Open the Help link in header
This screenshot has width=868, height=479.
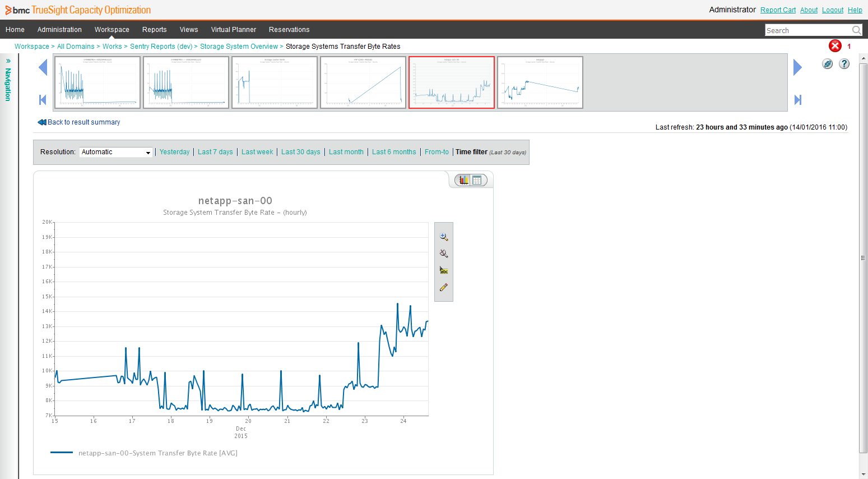pos(855,10)
